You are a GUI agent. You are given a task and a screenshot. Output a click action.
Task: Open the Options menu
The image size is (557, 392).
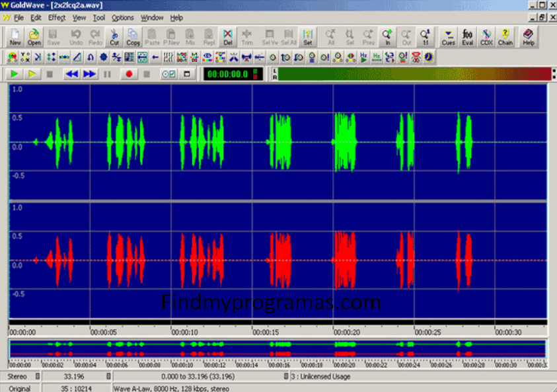pos(122,18)
